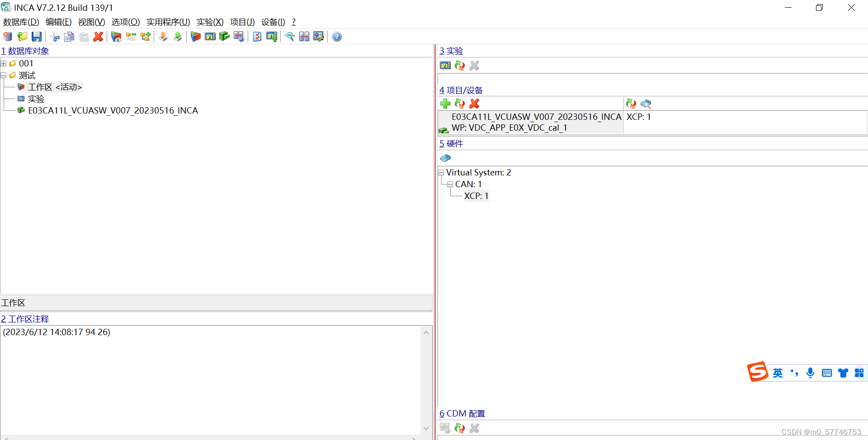
Task: Click the 2 工作区注释 section link
Action: 25,319
